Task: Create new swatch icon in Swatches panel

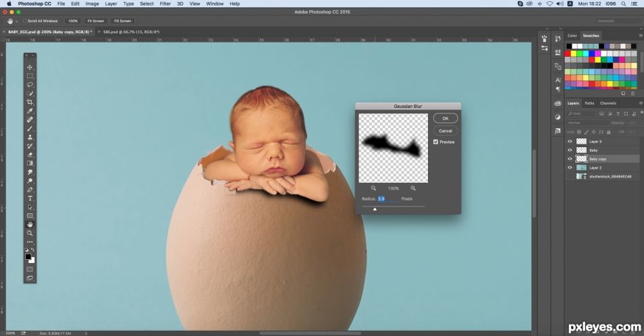Action: 623,94
